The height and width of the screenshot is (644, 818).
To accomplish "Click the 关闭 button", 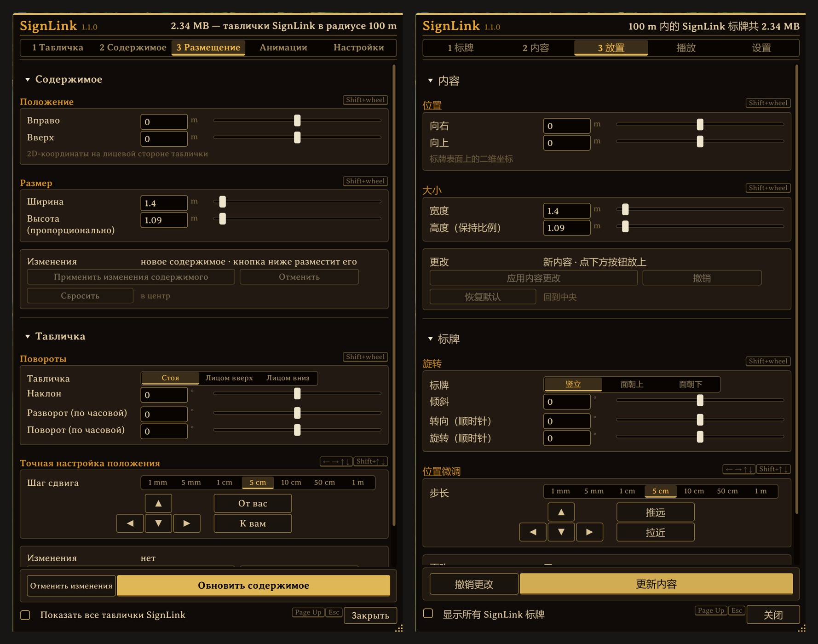I will click(x=773, y=615).
